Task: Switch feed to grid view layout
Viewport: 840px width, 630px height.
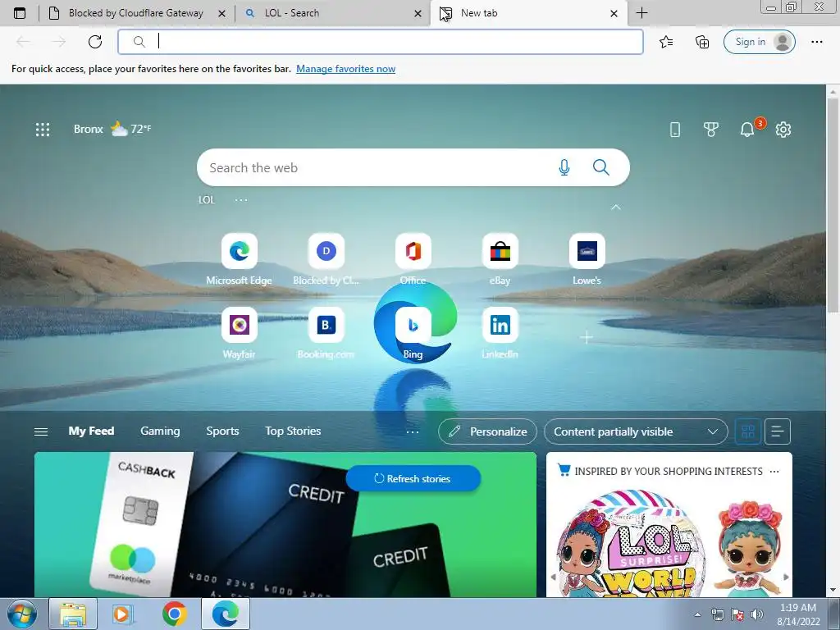Action: click(x=748, y=431)
